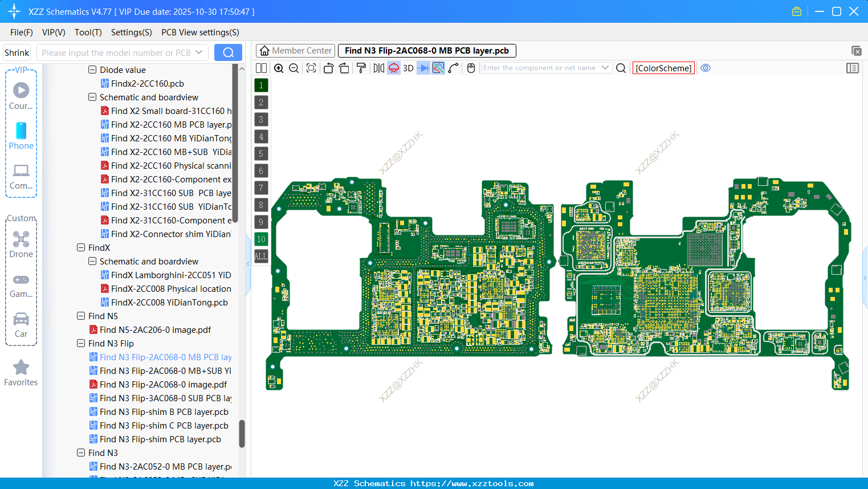Toggle the eye visibility icon near ColorScheme
Image resolution: width=868 pixels, height=489 pixels.
click(706, 68)
